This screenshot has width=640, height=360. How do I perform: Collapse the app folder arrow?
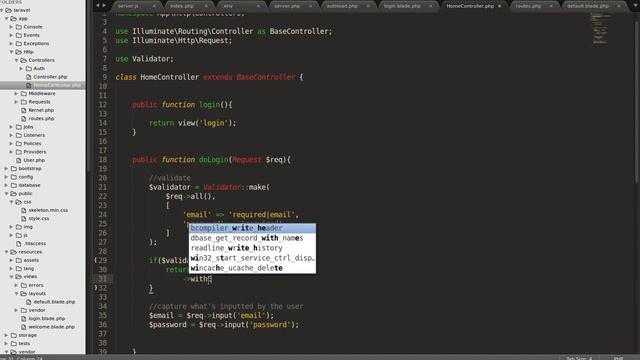[x=7, y=18]
